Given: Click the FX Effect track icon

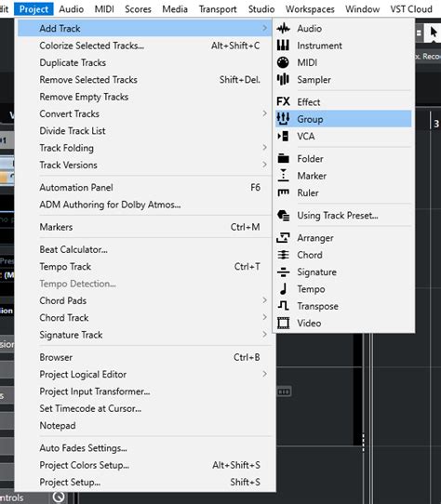Looking at the screenshot, I should [283, 101].
